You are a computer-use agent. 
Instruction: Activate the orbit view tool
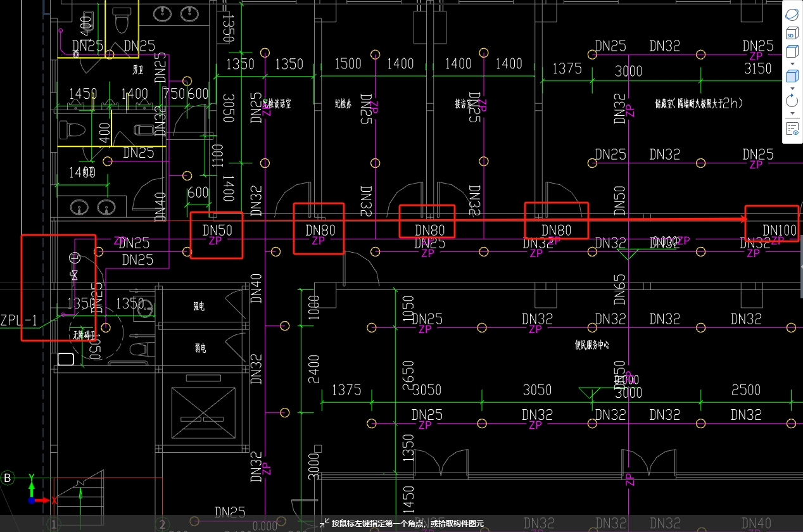click(792, 15)
